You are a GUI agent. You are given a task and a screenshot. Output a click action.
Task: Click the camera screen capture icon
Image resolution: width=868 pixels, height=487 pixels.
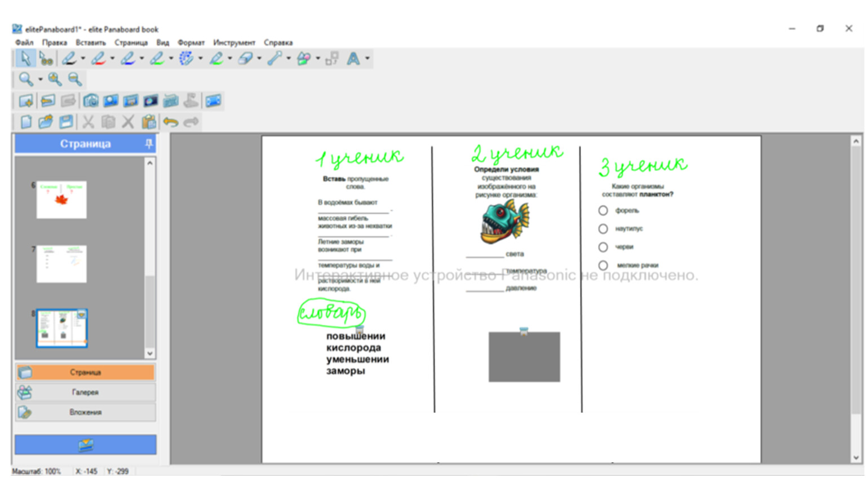[x=91, y=101]
